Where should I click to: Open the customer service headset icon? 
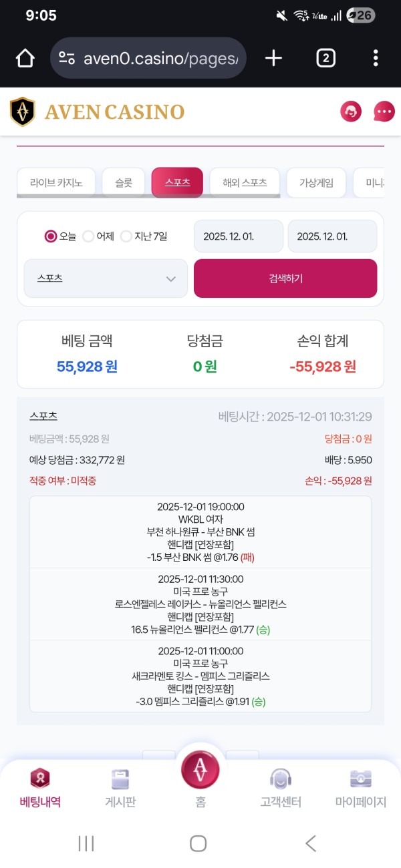pyautogui.click(x=350, y=111)
